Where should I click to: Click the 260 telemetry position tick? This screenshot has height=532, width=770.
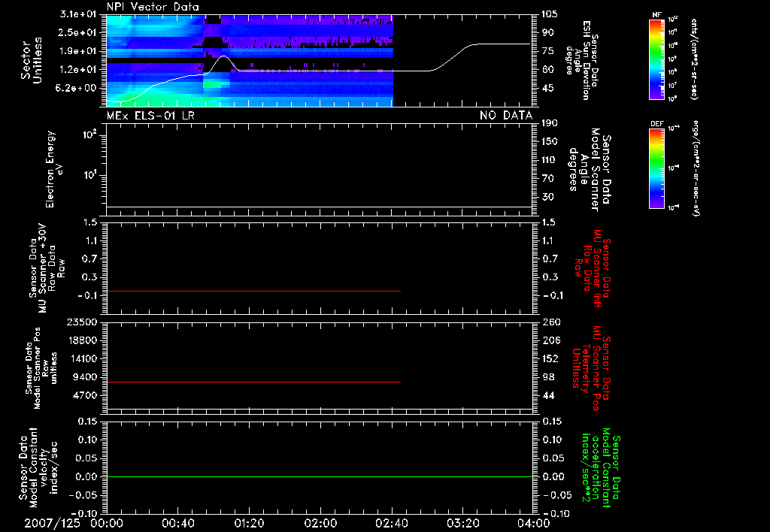[551, 322]
